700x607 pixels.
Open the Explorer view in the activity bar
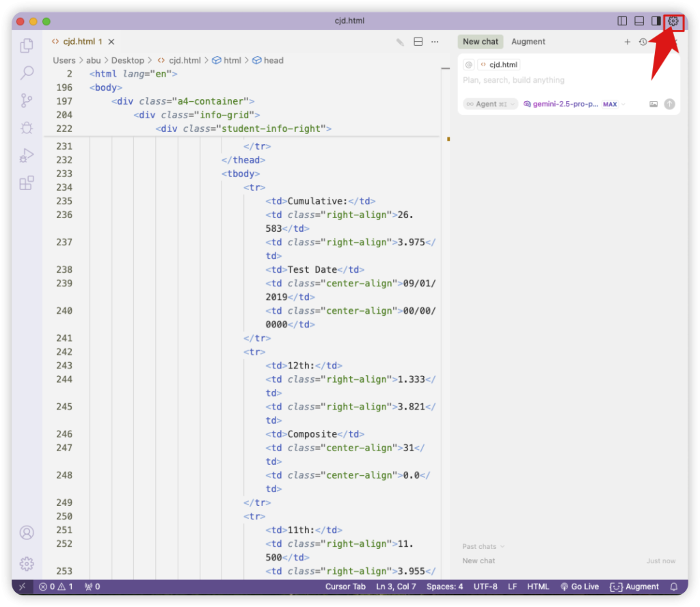tap(27, 46)
